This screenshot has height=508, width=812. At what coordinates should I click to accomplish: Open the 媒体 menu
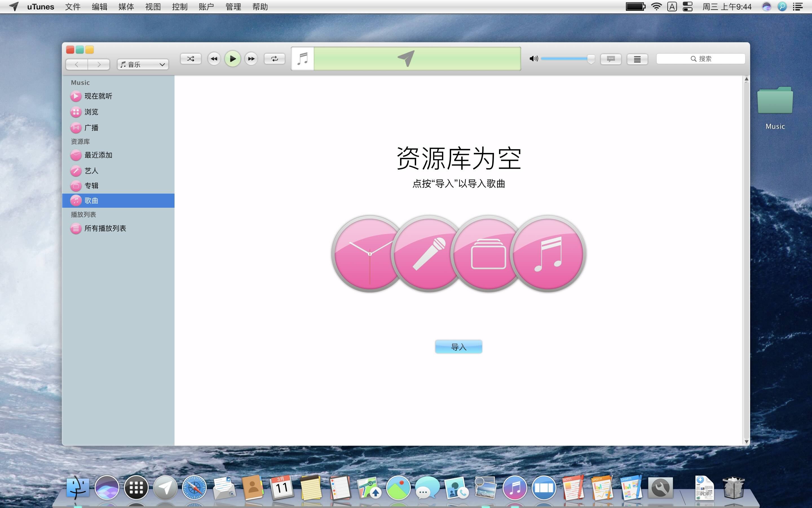coord(126,7)
